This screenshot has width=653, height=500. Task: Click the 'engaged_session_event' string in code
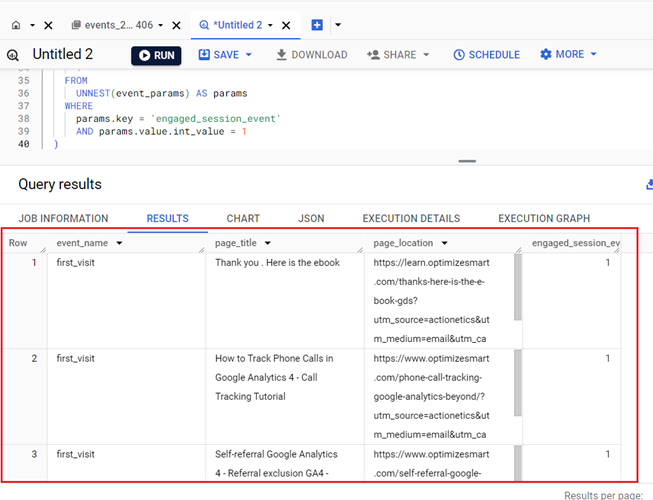pos(216,119)
